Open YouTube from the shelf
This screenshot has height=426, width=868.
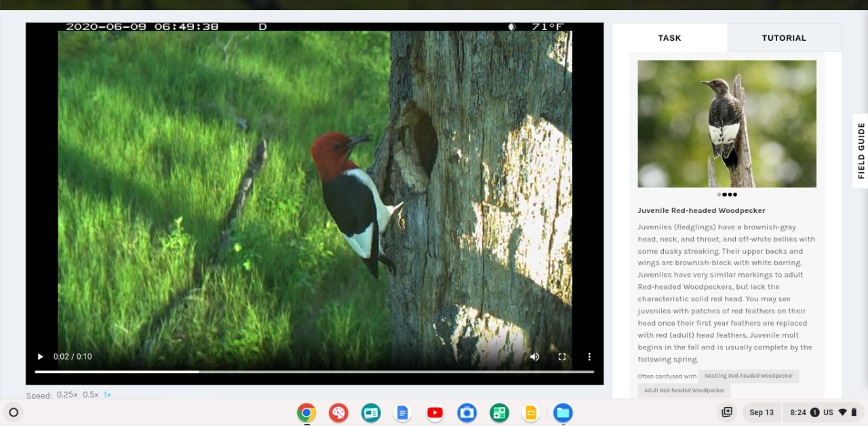[x=435, y=412]
